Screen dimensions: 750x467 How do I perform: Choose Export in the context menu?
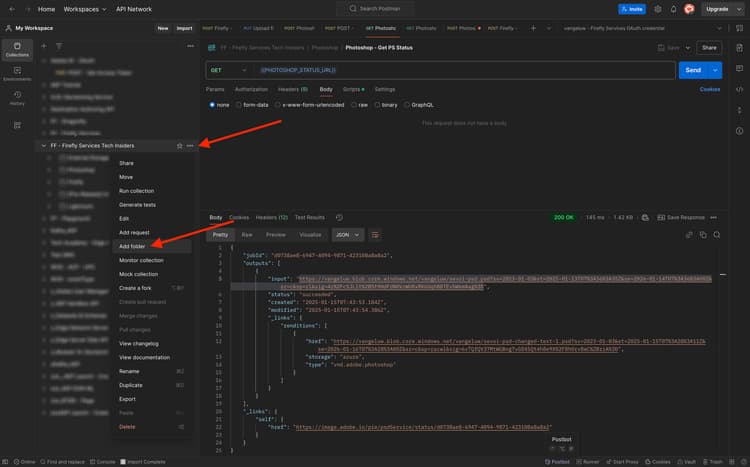[152, 399]
